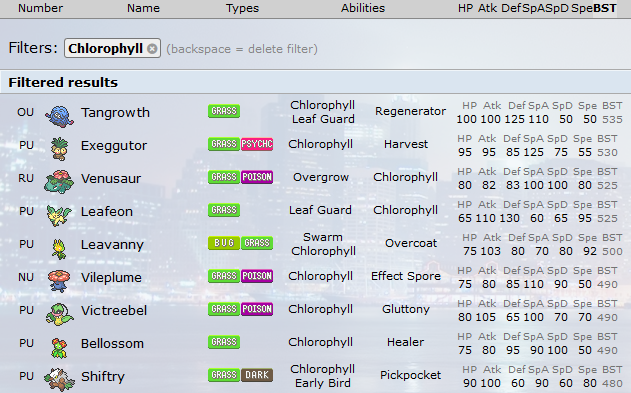631x393 pixels.
Task: Remove the Chlorophyll filter with its x icon
Action: point(152,49)
